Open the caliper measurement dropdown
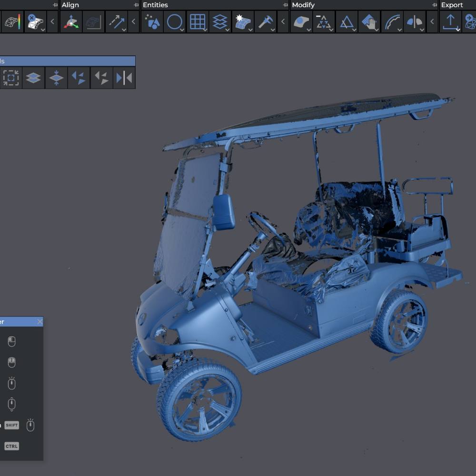Image resolution: width=476 pixels, height=476 pixels. point(273,30)
